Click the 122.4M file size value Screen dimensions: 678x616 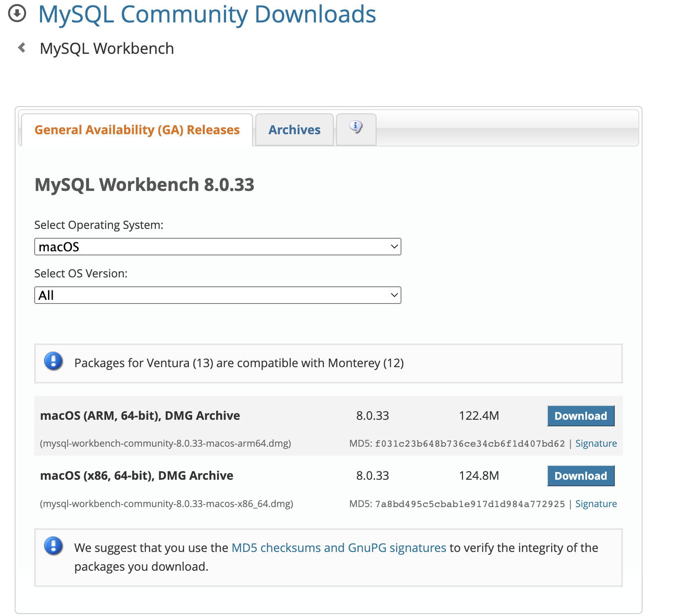click(479, 415)
